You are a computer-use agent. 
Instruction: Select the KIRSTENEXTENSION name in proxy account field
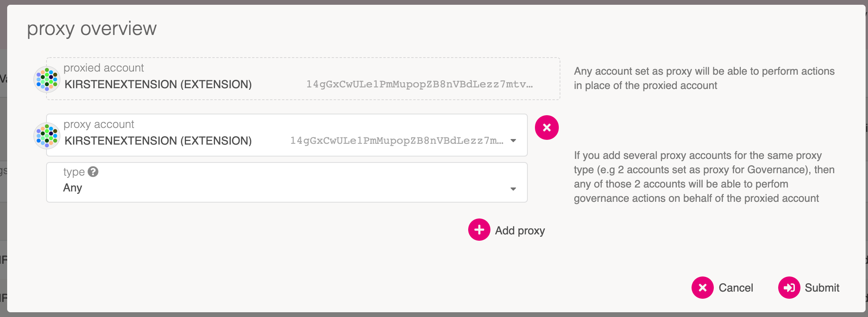[158, 141]
